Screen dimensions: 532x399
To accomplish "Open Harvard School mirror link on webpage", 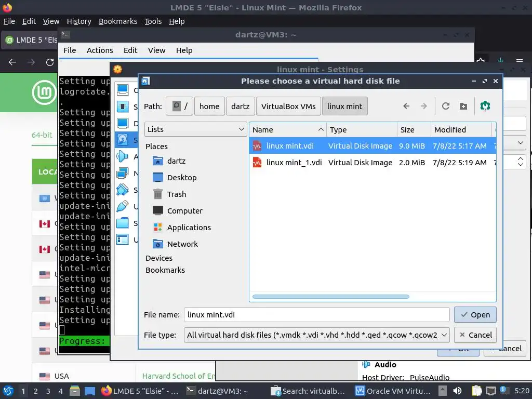I will click(179, 376).
